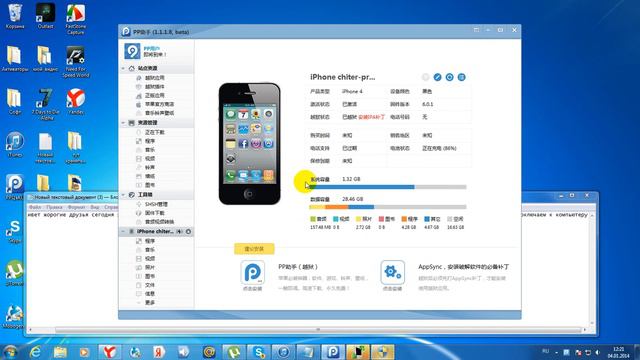Select 越狱插件 in the sidebar
Screen dimensions: 640x360
[156, 87]
